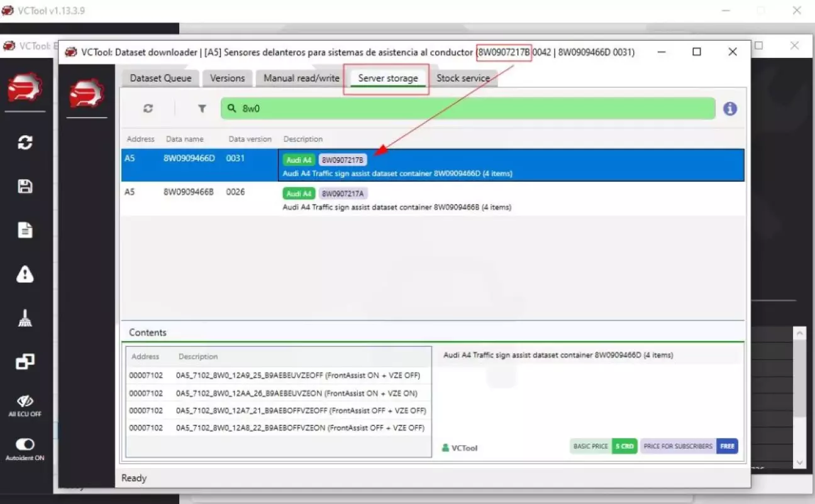Screen dimensions: 815x504
Task: Click the red car logo in downloader panel
Action: pos(87,94)
